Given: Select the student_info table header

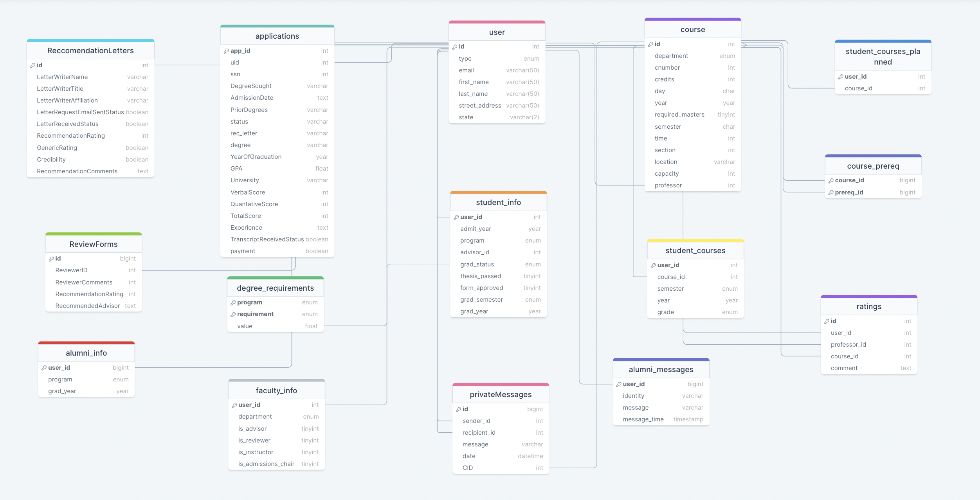Looking at the screenshot, I should click(x=499, y=202).
